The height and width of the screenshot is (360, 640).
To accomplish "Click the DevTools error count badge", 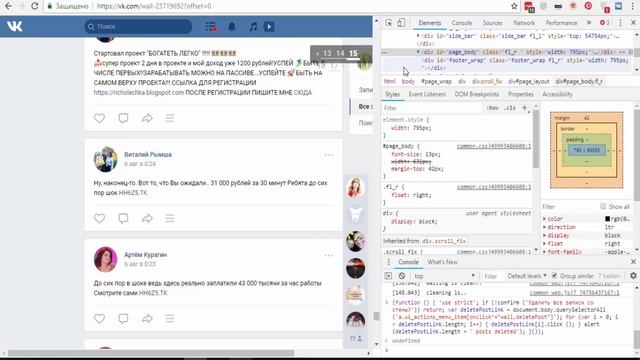I will pos(604,23).
